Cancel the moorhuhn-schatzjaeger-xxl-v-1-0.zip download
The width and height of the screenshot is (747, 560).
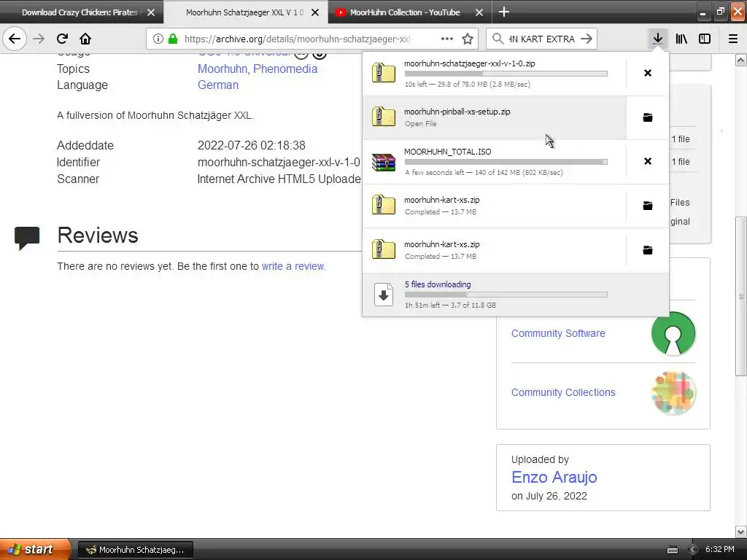click(648, 73)
